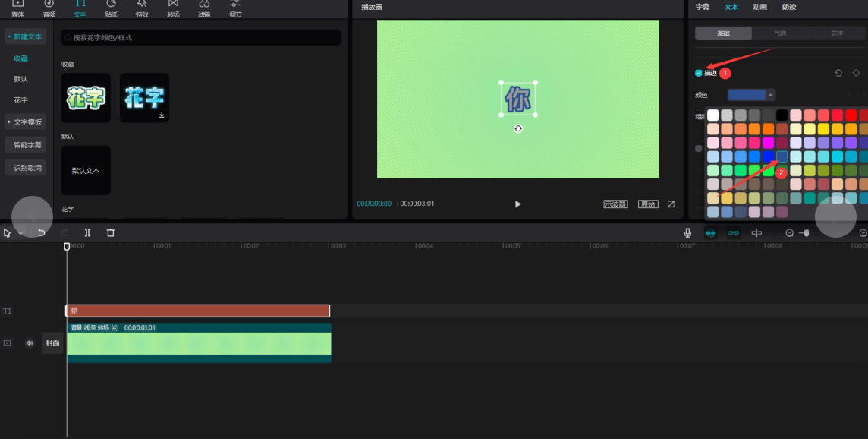Screen dimensions: 868x439
Task: Uncheck the 描边 stroke checkbox
Action: click(x=699, y=73)
